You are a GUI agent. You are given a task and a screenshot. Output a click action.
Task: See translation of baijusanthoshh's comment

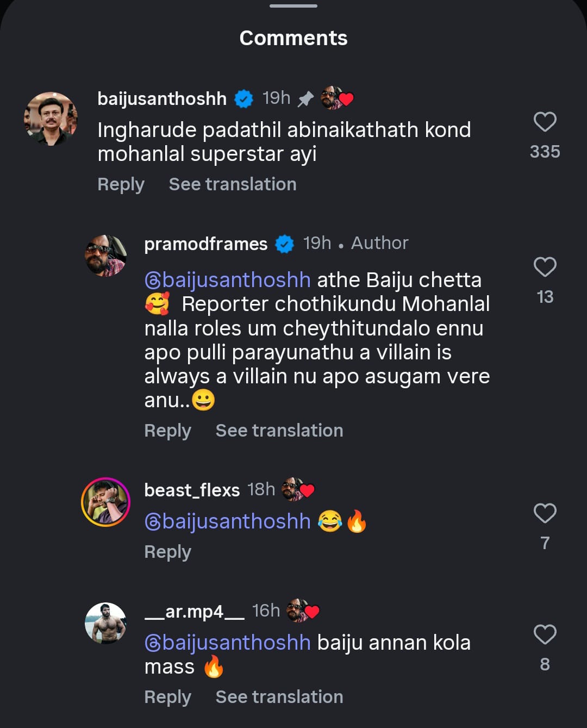pos(233,184)
